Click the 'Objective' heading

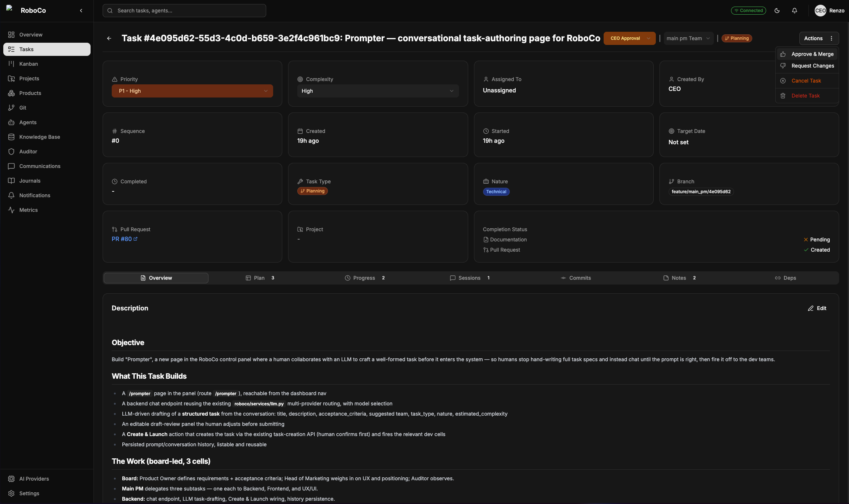click(128, 343)
